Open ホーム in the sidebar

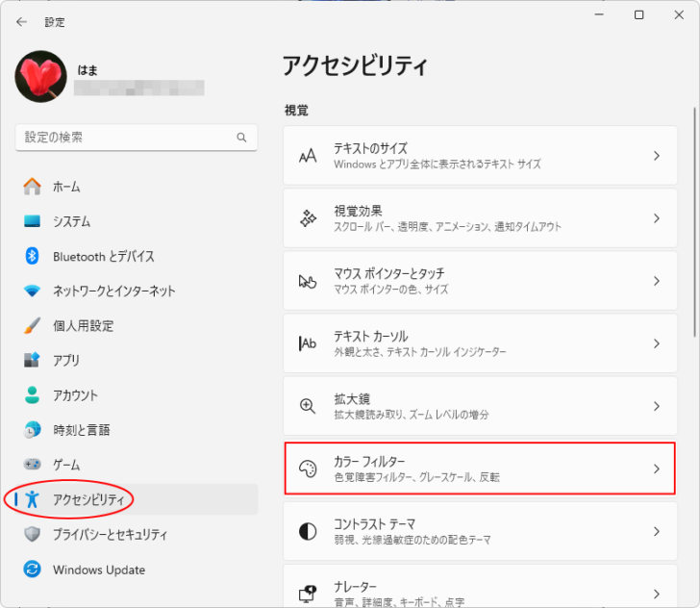[137, 187]
